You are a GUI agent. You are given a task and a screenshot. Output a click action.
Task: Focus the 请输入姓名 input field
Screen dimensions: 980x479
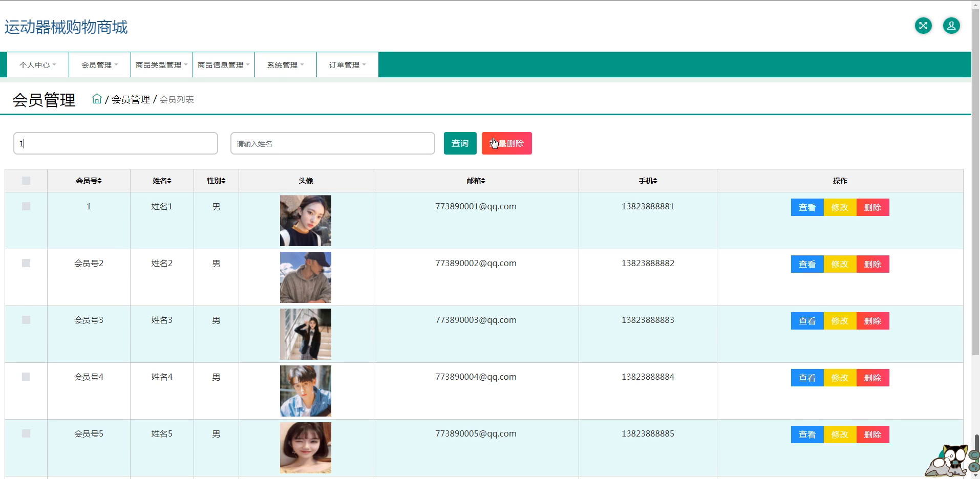[x=333, y=143]
